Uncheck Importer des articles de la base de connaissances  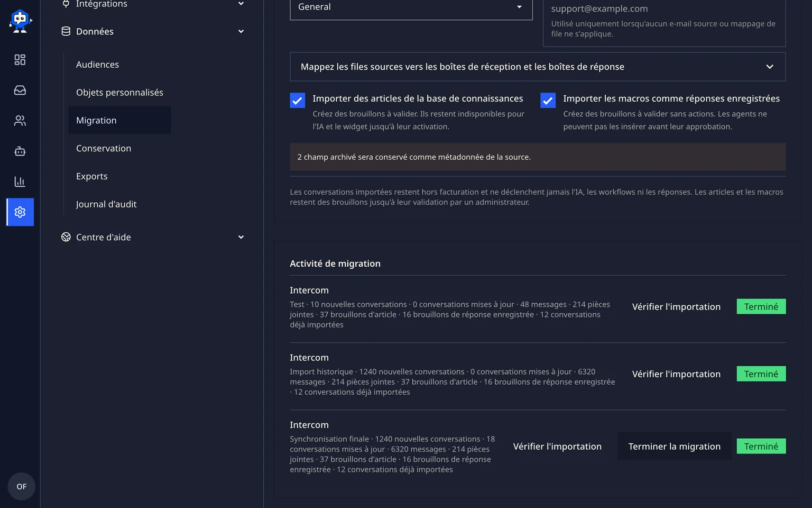click(x=298, y=101)
